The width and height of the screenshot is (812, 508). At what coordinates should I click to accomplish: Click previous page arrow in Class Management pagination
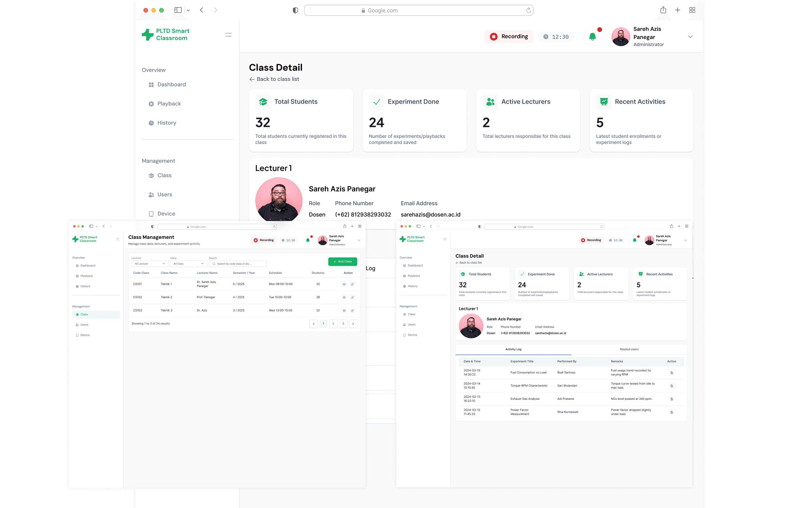[x=313, y=324]
